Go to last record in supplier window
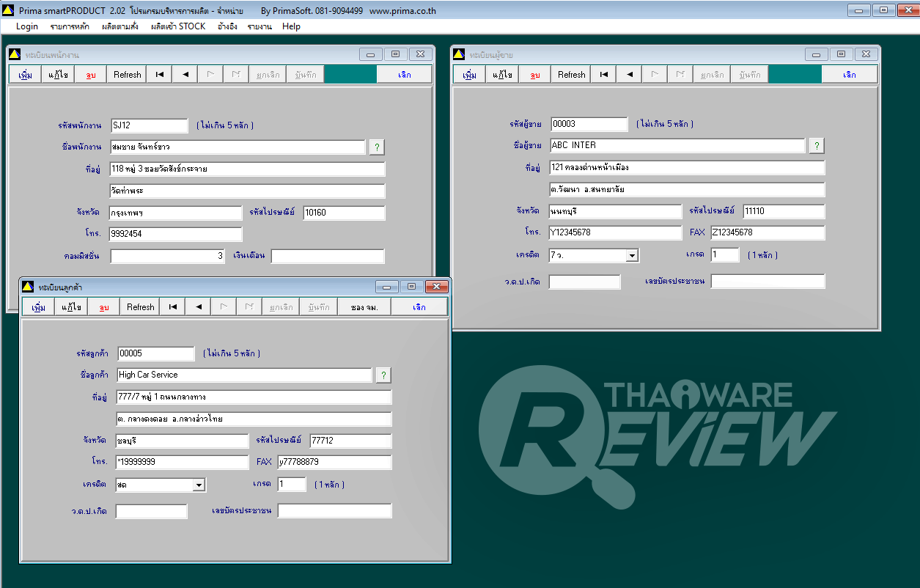The height and width of the screenshot is (588, 920). [x=680, y=75]
